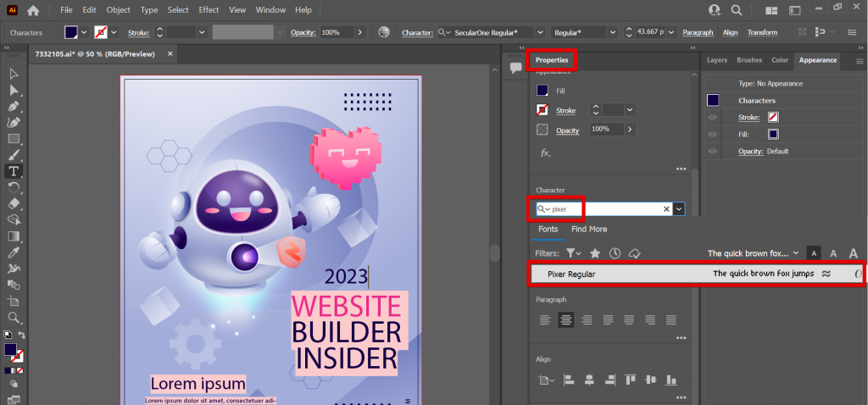The height and width of the screenshot is (405, 868).
Task: Open the Home screen icon
Action: click(x=33, y=10)
